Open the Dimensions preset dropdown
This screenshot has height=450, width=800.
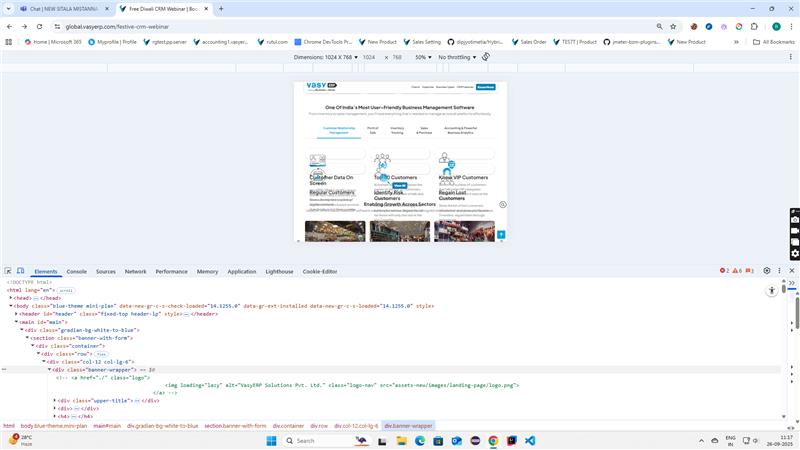[x=323, y=57]
